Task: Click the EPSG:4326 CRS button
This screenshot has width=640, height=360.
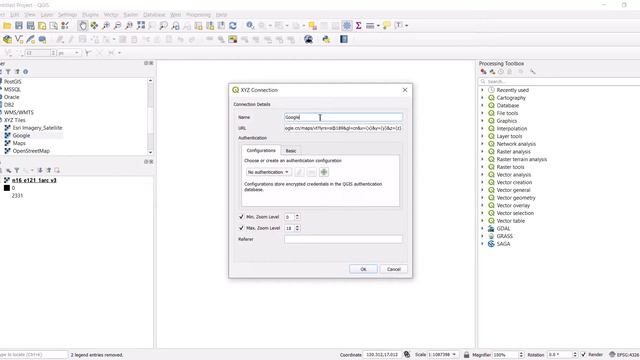Action: tap(624, 354)
